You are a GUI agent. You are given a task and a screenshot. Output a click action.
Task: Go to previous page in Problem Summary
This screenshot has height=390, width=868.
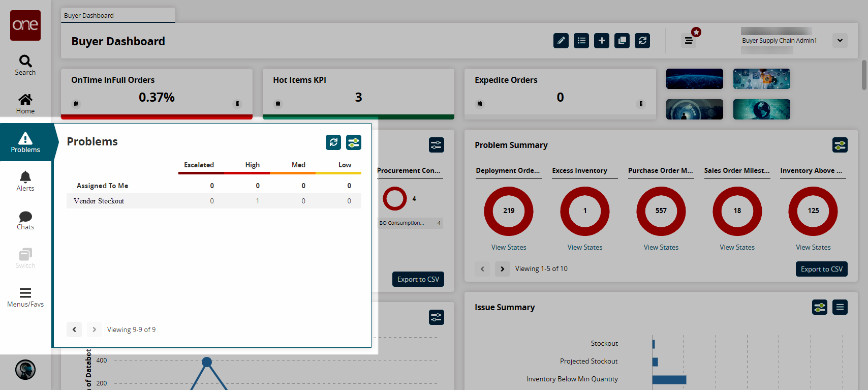pos(482,269)
